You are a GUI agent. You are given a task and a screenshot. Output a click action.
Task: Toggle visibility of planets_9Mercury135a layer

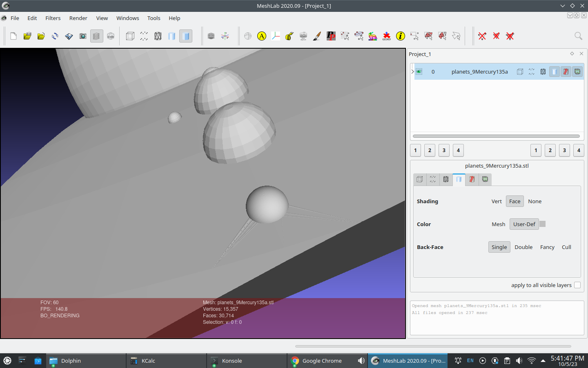pyautogui.click(x=419, y=72)
